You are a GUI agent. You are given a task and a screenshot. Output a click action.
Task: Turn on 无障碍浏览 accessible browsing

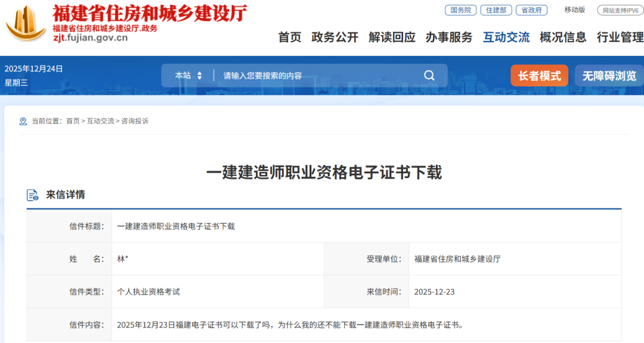609,76
